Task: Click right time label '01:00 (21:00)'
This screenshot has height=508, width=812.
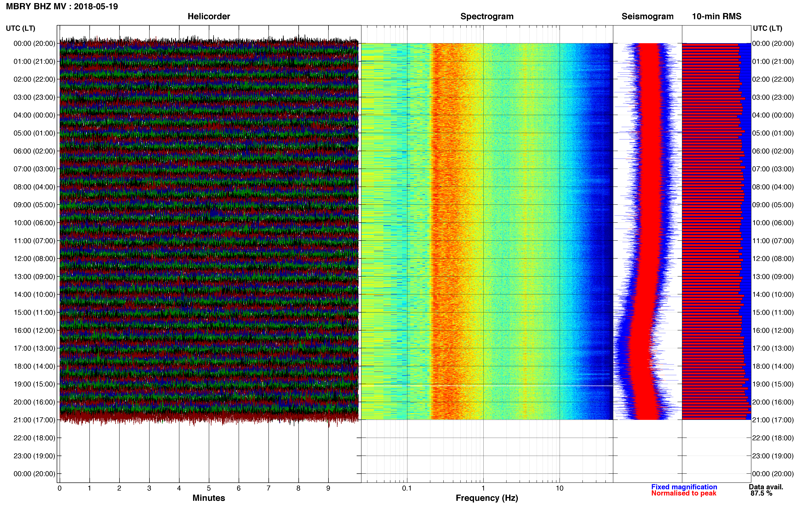Action: click(x=773, y=62)
